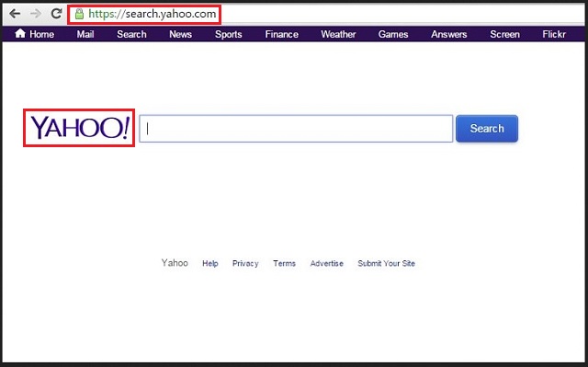The image size is (588, 367).
Task: Open the Sports section
Action: pos(229,35)
